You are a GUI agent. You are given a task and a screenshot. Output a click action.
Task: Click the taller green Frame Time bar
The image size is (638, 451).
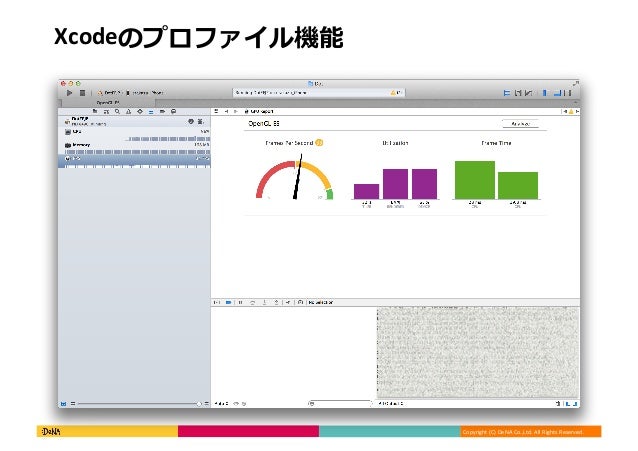[475, 180]
